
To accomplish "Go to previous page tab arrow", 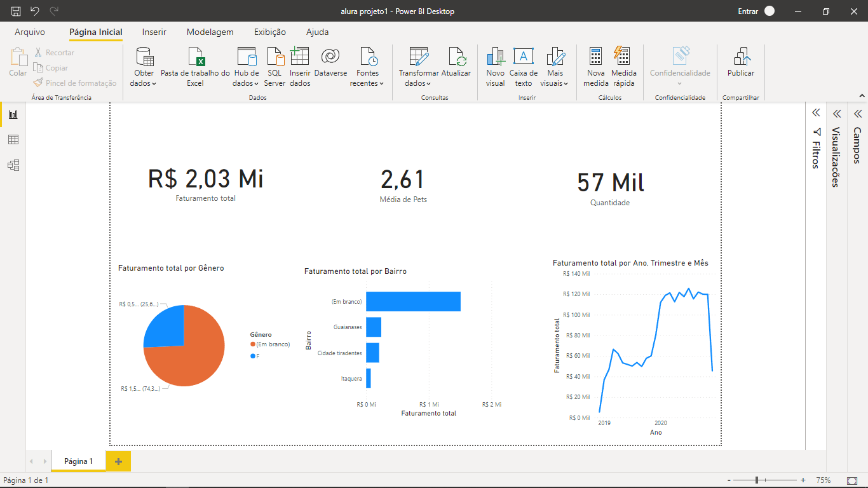I will [x=32, y=461].
